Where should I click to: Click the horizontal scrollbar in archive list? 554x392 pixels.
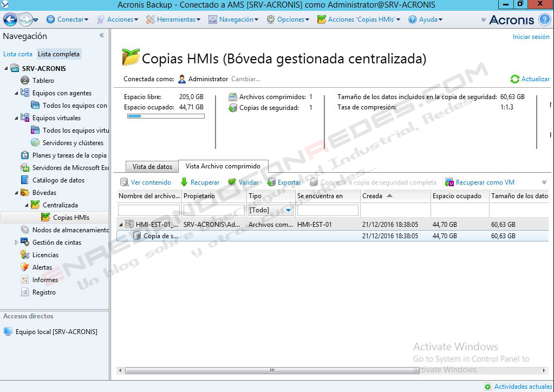(x=271, y=371)
